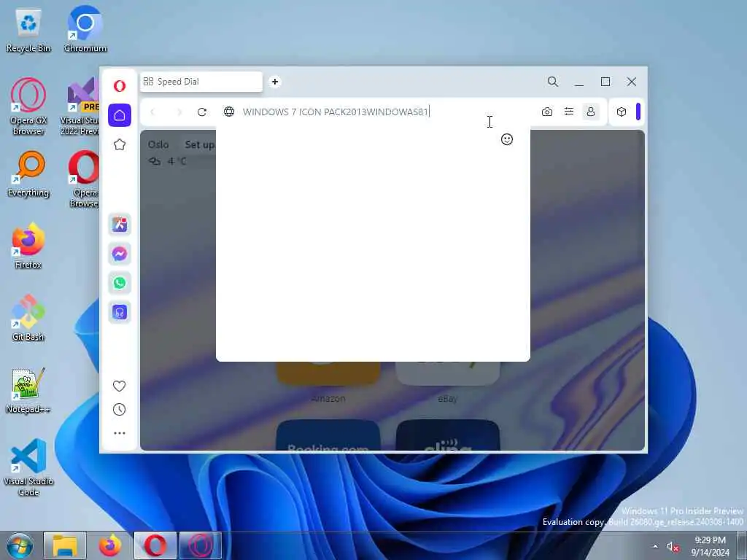
Task: Open Messenger in the Opera sidebar
Action: (120, 254)
